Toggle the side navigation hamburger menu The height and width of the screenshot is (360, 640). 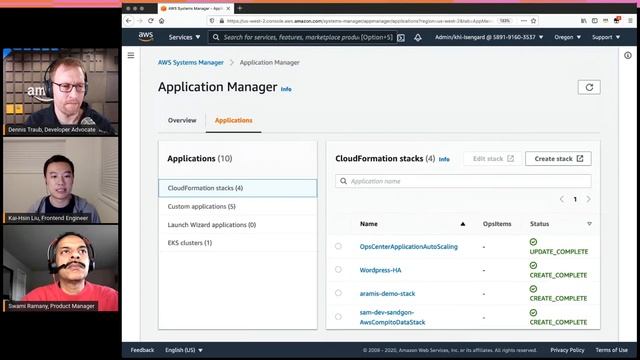[131, 55]
